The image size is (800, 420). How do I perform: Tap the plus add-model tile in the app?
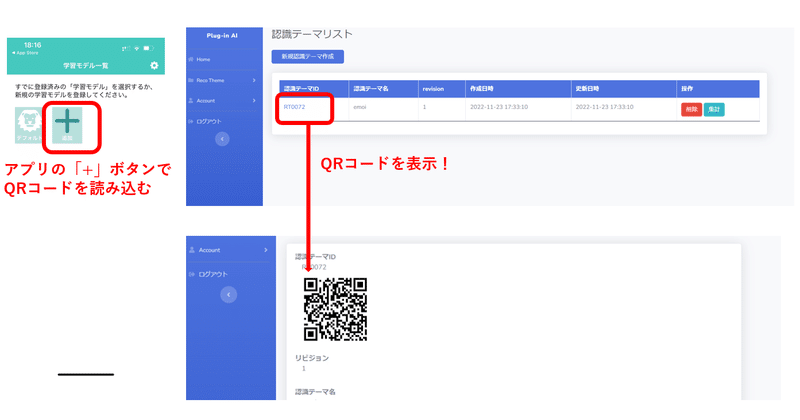pos(67,125)
